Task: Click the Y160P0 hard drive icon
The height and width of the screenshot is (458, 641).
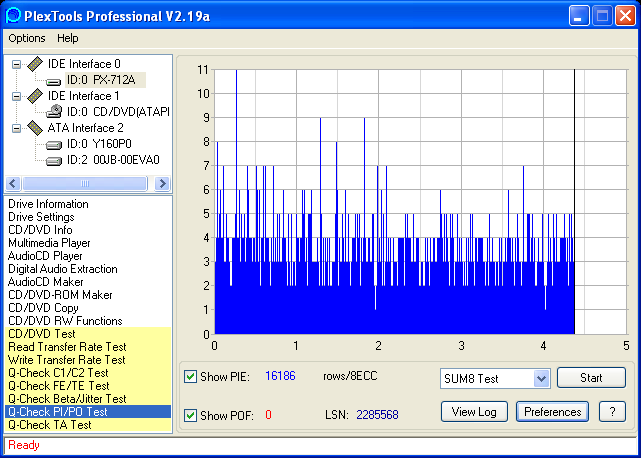Action: point(54,145)
